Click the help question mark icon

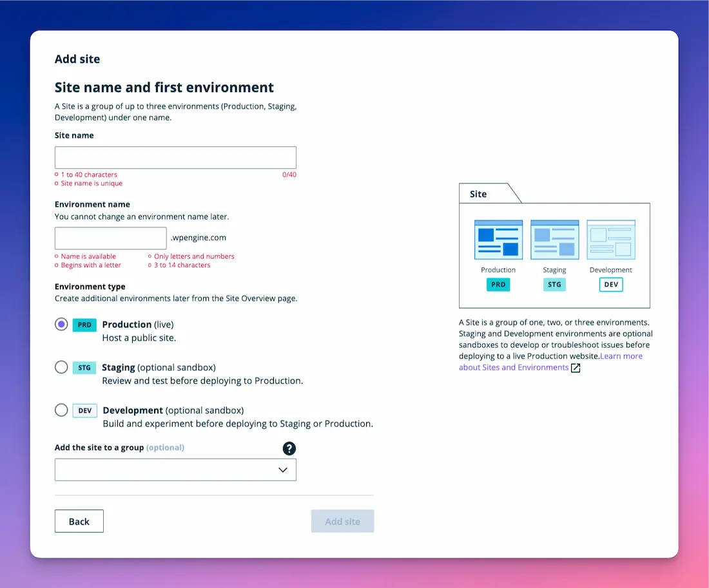pyautogui.click(x=289, y=448)
